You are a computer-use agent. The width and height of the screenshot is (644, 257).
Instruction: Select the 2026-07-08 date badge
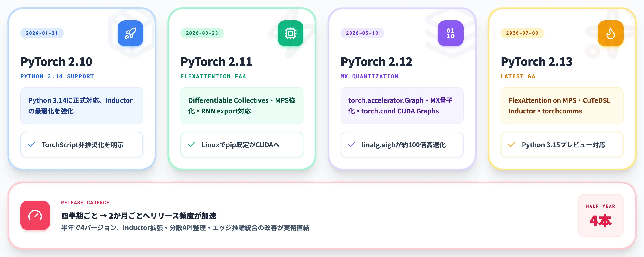tap(522, 33)
